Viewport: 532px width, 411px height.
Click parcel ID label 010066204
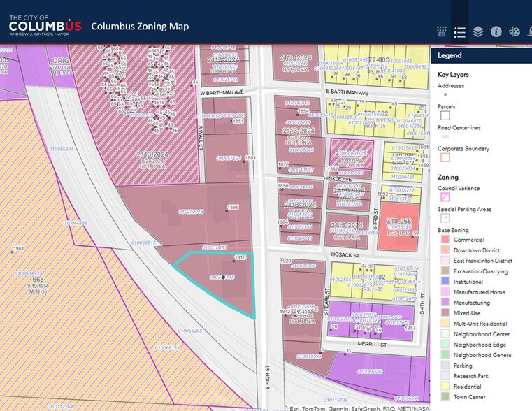pos(61,149)
